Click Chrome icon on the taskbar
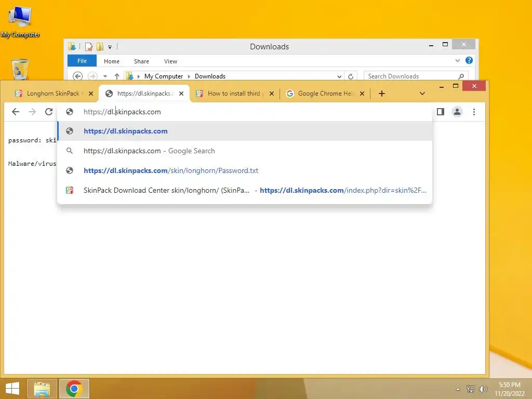 (74, 389)
